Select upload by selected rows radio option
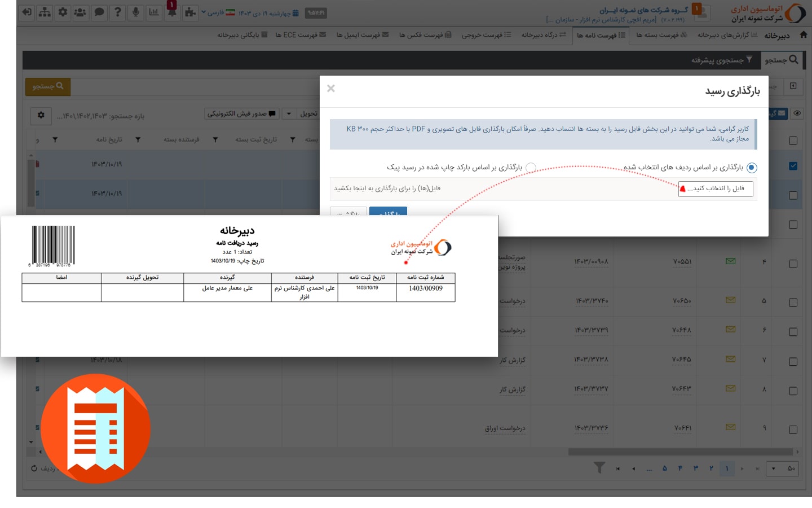Image resolution: width=812 pixels, height=508 pixels. coord(752,168)
